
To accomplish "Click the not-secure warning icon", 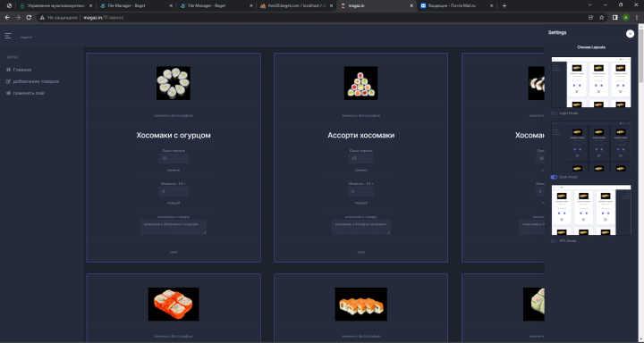I will tap(42, 18).
